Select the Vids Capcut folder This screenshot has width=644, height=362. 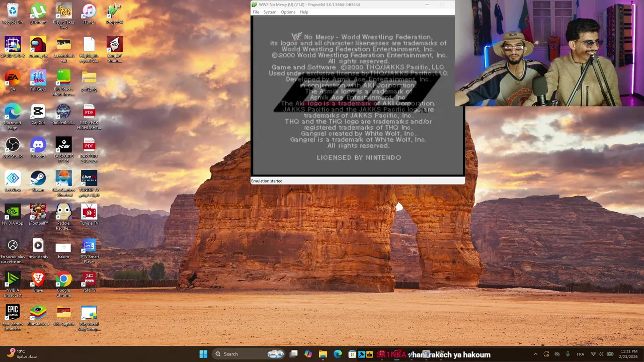coord(63,315)
